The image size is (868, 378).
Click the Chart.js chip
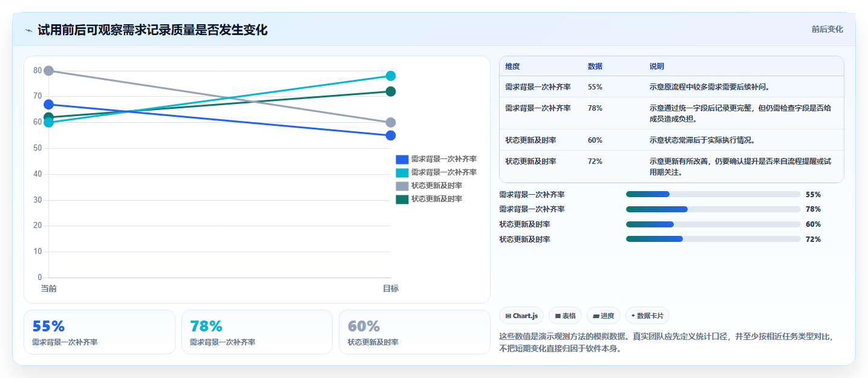coord(521,316)
